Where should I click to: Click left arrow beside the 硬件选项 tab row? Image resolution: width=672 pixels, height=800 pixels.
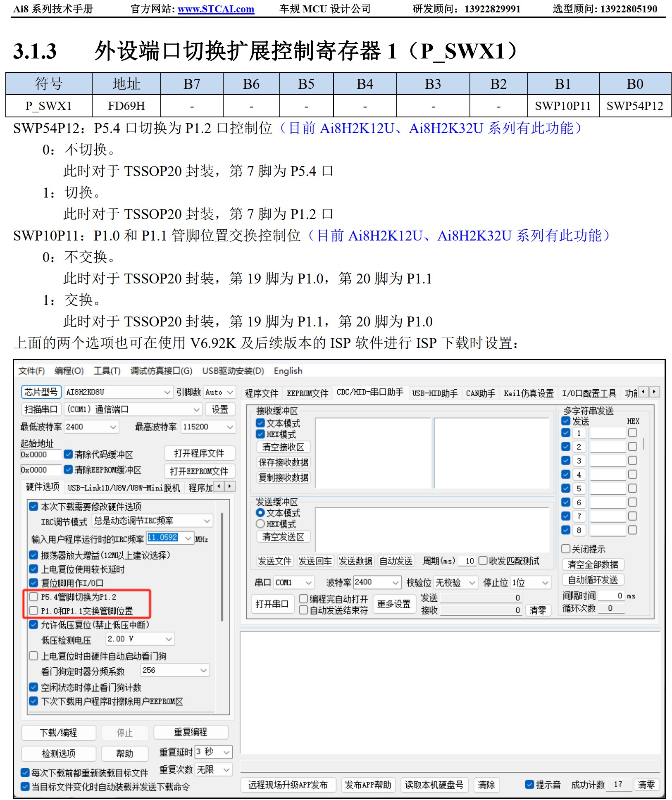coord(219,486)
